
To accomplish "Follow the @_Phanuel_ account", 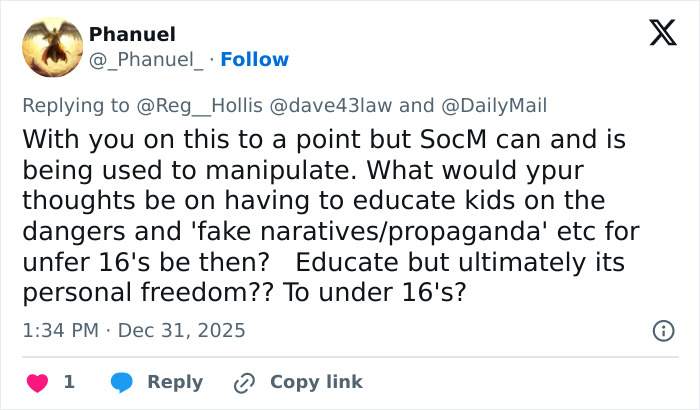I will [254, 59].
